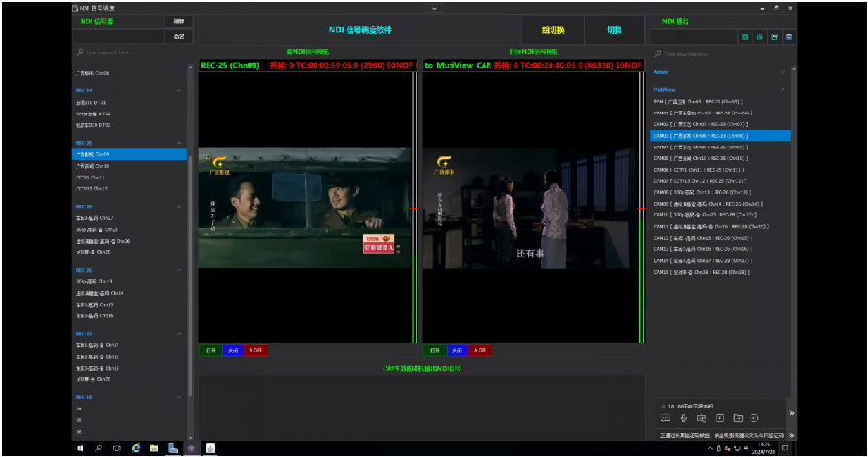This screenshot has width=868, height=457.
Task: Click the upper button next to NDI 信号源 title
Action: pyautogui.click(x=179, y=21)
